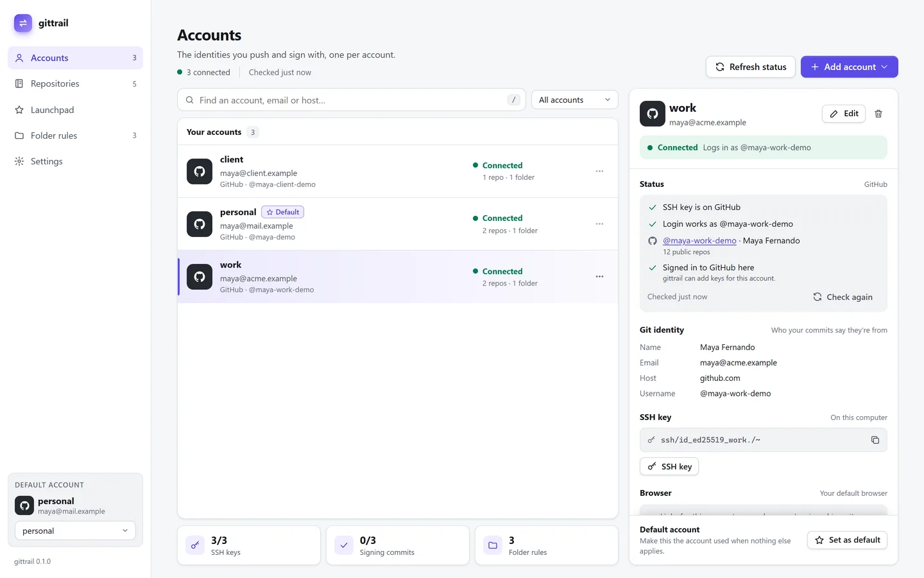Click the Add account button
The image size is (924, 578).
[849, 67]
